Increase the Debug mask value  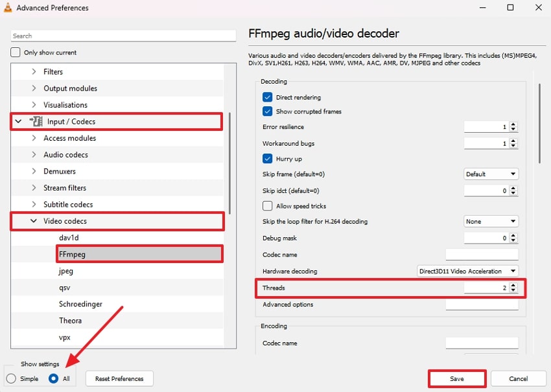(x=513, y=235)
